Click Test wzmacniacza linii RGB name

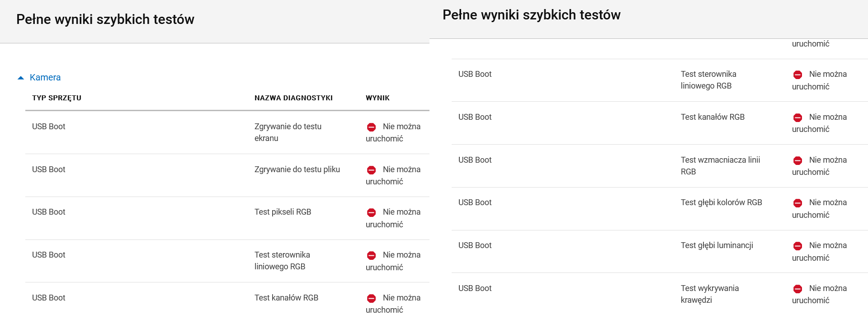(x=721, y=166)
